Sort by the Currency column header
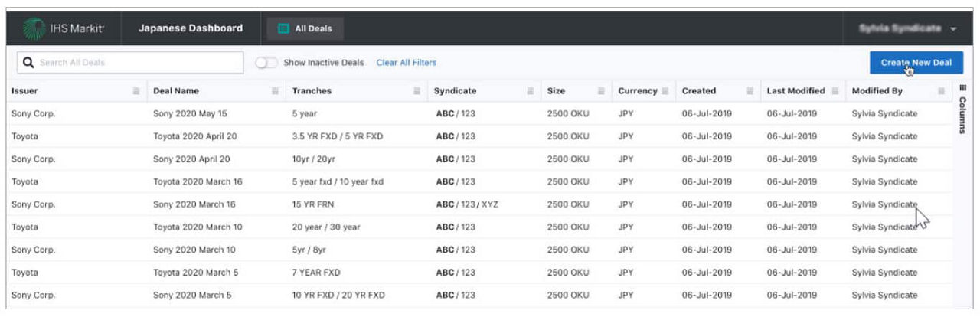The height and width of the screenshot is (317, 980). point(638,91)
